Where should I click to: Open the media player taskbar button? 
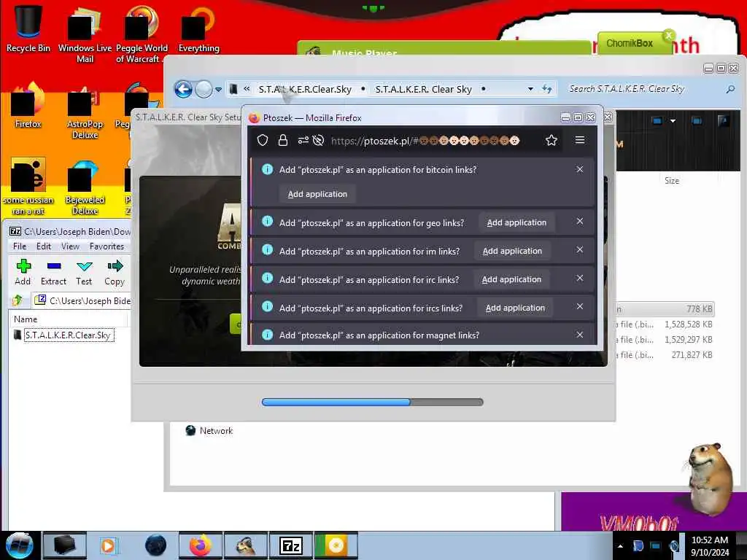(109, 545)
